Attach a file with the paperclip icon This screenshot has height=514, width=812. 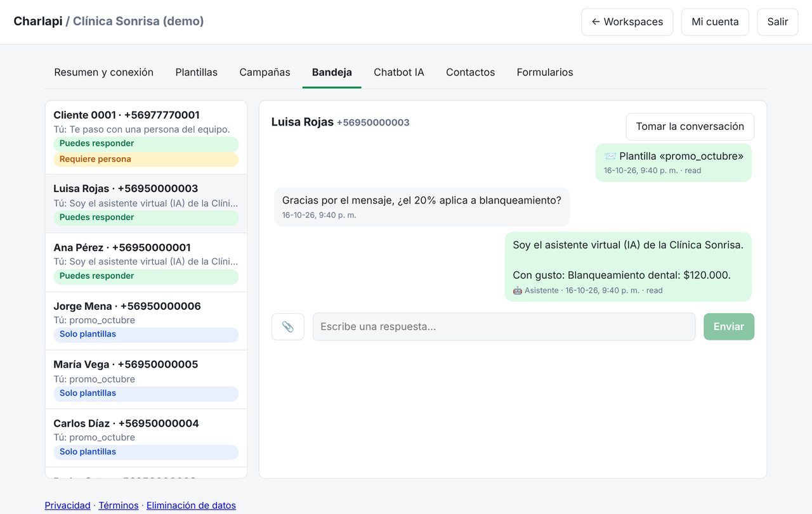[288, 326]
